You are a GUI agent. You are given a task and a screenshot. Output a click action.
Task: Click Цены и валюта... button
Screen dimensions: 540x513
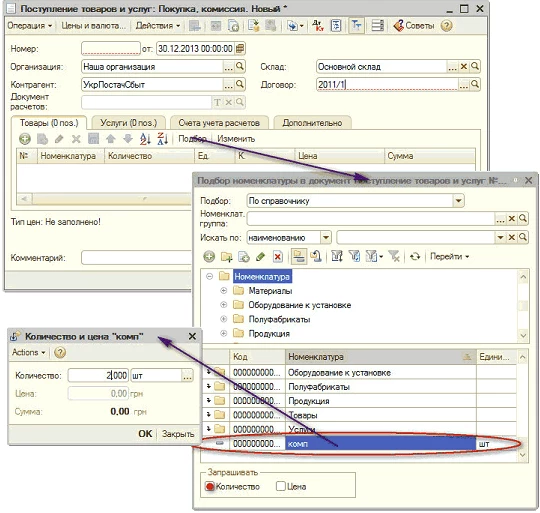point(93,26)
